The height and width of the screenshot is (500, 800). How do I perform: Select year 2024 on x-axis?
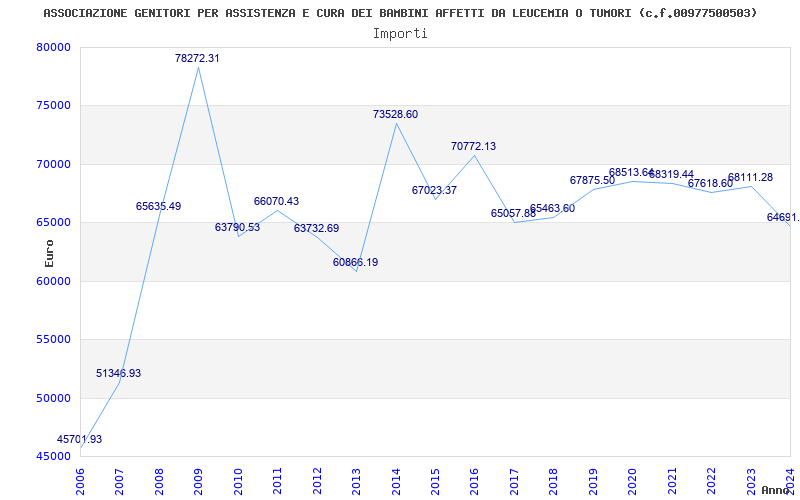click(791, 481)
